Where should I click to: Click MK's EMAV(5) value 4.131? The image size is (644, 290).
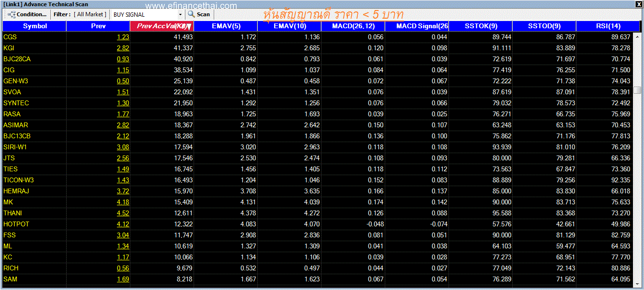[x=248, y=202]
